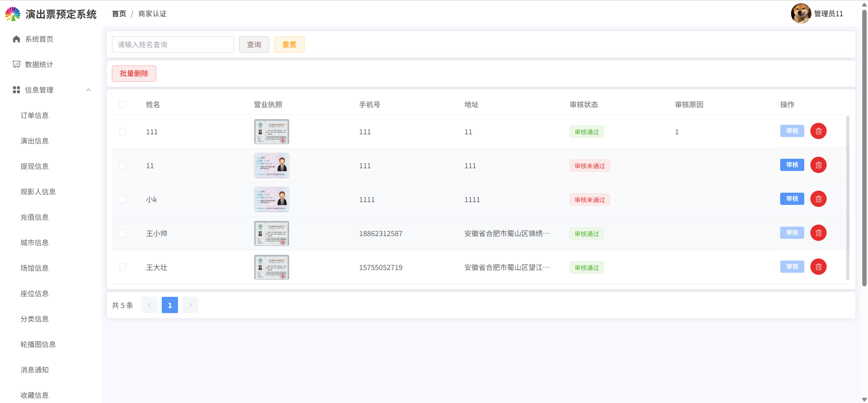The width and height of the screenshot is (868, 403).
Task: Click the presentation icon beside 数据统计
Action: pos(16,64)
